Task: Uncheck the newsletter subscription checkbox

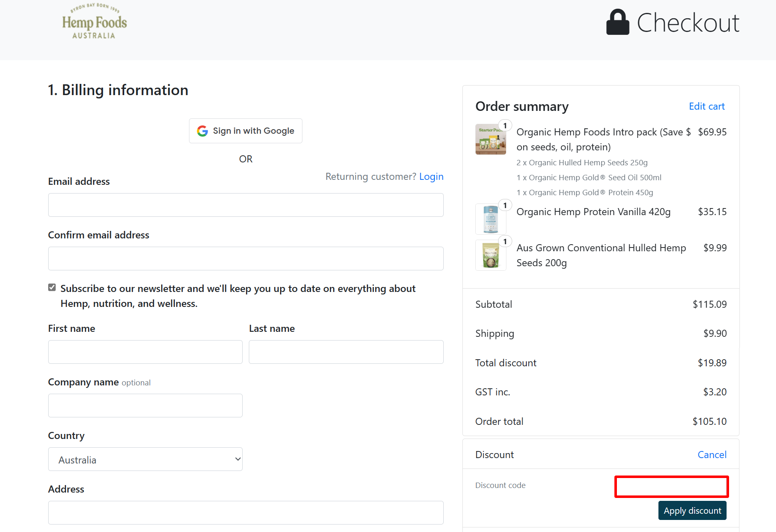Action: (52, 288)
